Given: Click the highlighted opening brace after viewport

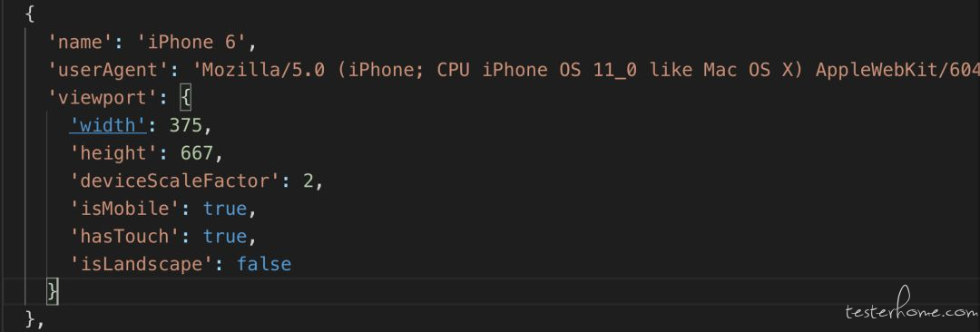Looking at the screenshot, I should (x=185, y=98).
